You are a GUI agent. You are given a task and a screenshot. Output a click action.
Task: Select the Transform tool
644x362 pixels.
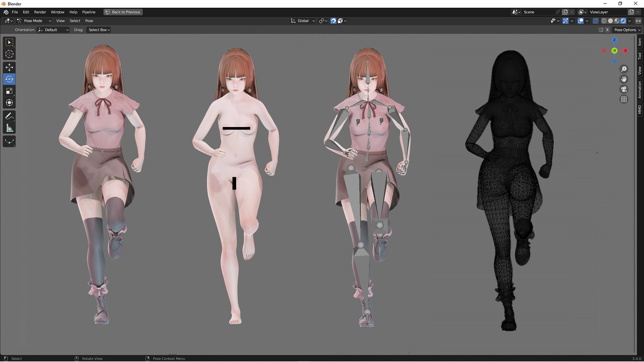tap(9, 103)
